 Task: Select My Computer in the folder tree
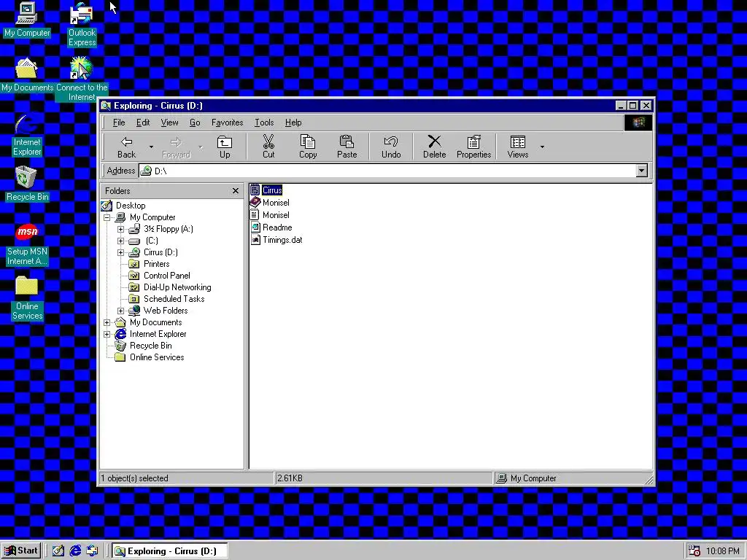coord(152,217)
